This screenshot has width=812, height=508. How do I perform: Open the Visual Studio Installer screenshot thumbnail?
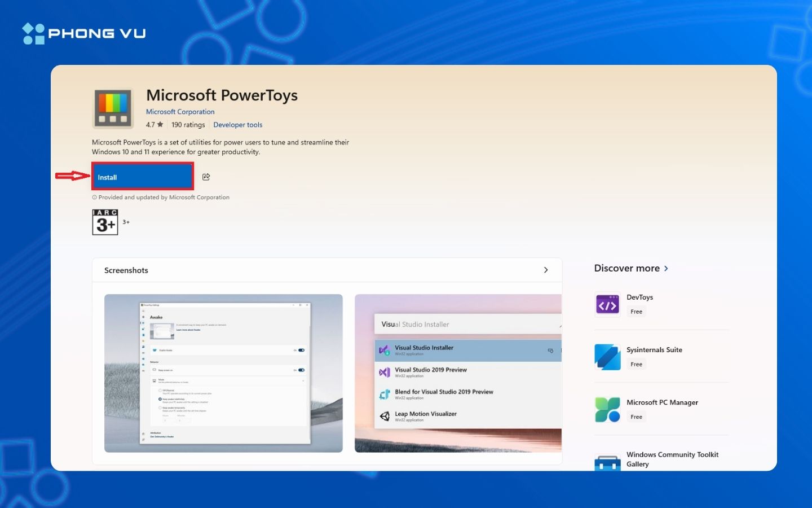coord(458,373)
